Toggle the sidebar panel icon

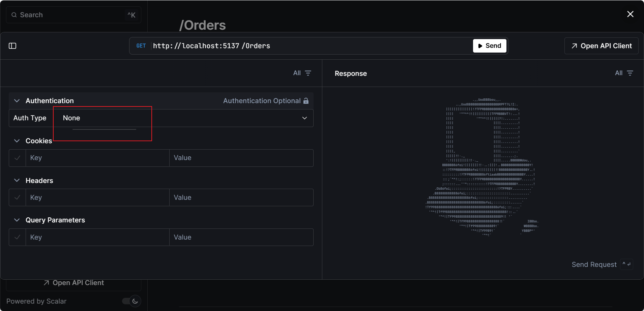pyautogui.click(x=12, y=46)
